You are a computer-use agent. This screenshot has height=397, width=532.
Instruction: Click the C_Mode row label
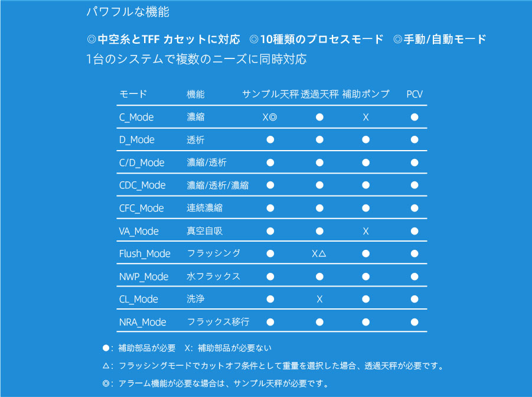coord(136,117)
